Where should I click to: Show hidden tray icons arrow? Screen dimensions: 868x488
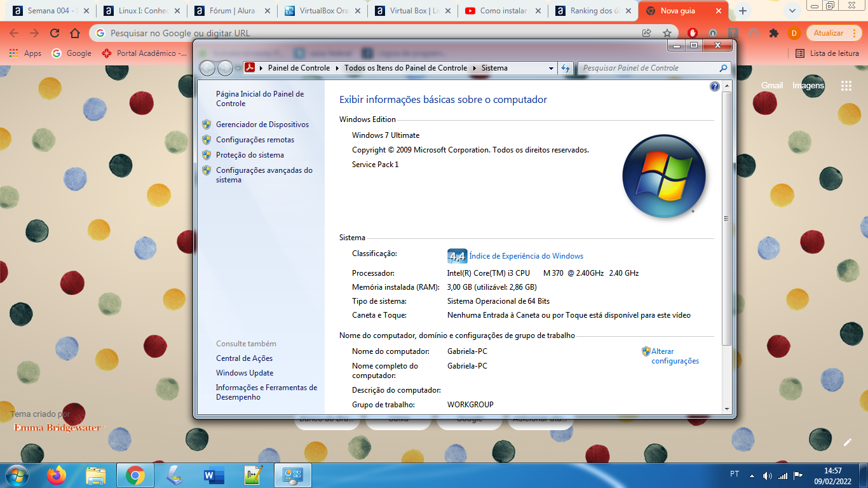click(752, 475)
